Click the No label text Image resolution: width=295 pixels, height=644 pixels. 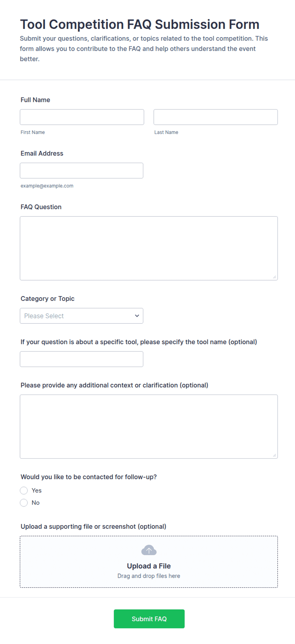(x=36, y=503)
